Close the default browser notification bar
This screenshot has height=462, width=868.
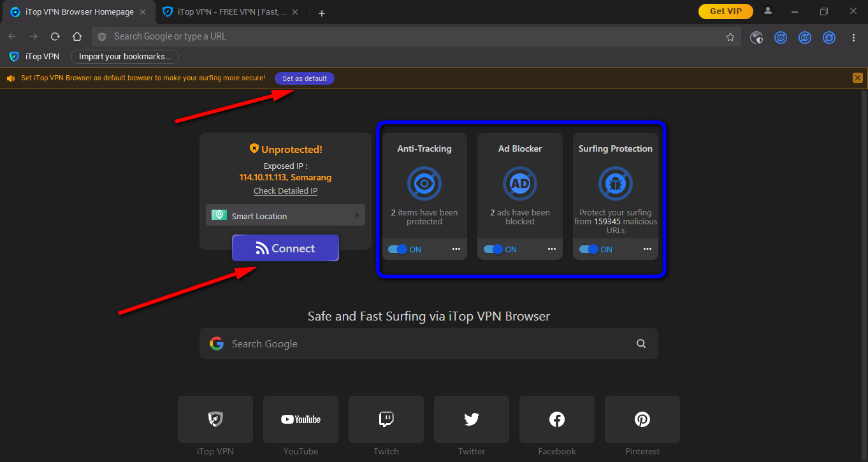tap(857, 78)
